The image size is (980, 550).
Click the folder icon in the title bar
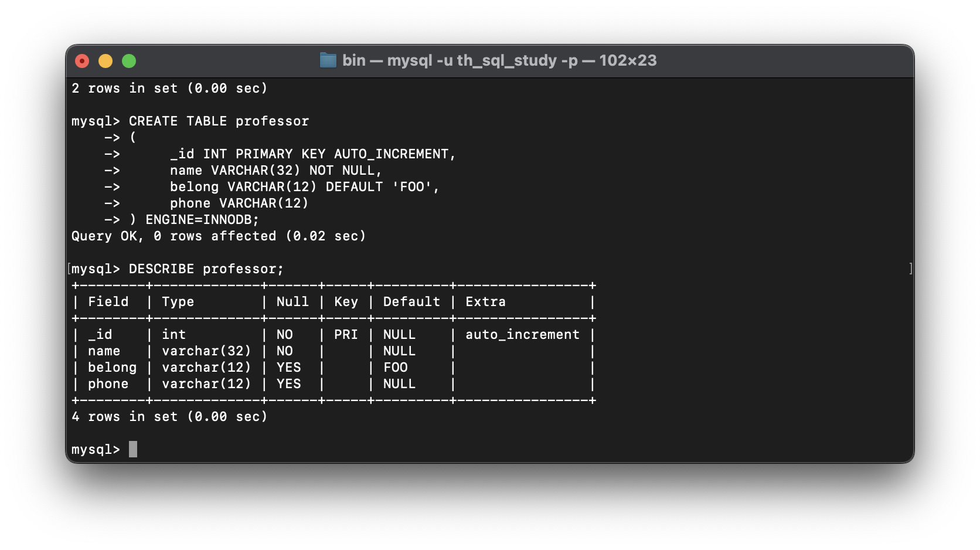(328, 60)
